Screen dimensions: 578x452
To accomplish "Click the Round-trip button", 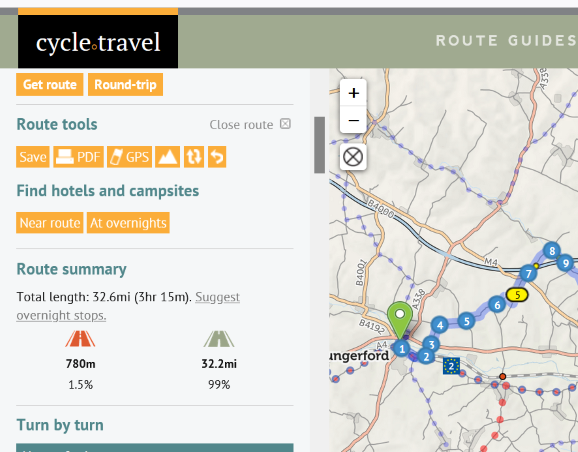I will click(x=125, y=84).
